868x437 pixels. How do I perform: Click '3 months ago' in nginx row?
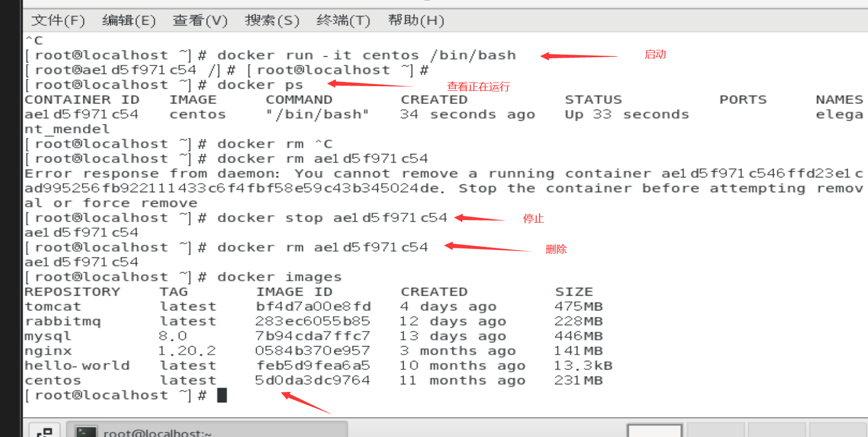point(458,351)
